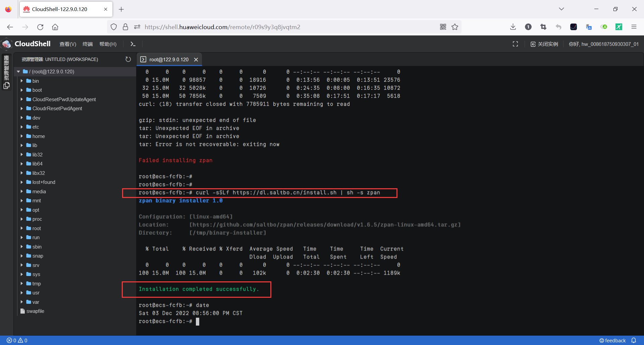Select the mnt folder
Image resolution: width=644 pixels, height=345 pixels.
(x=37, y=201)
